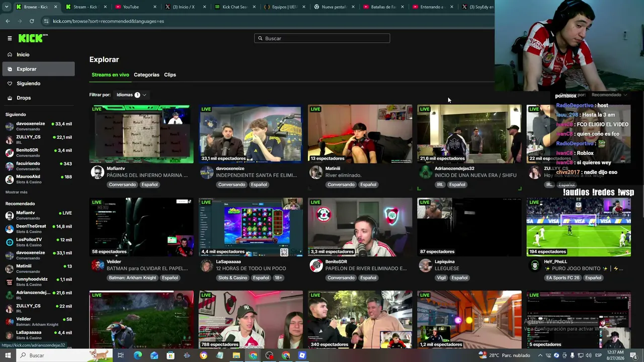644x362 pixels.
Task: Open MaurooAkd in the Siguiendo list
Action: (x=39, y=179)
